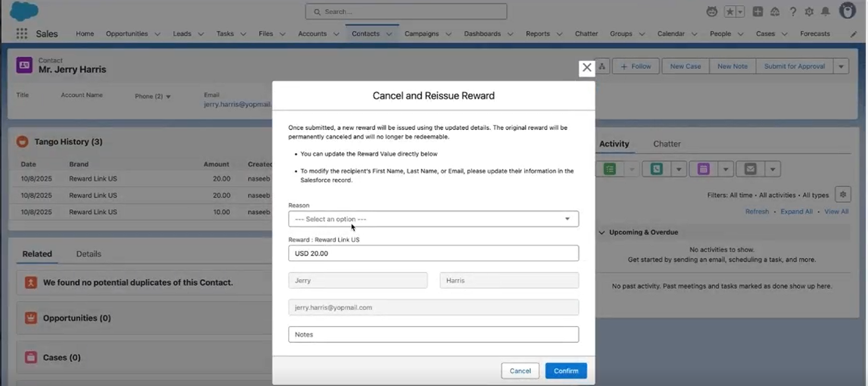Open the App Launcher dots grid
This screenshot has width=868, height=386.
[21, 33]
